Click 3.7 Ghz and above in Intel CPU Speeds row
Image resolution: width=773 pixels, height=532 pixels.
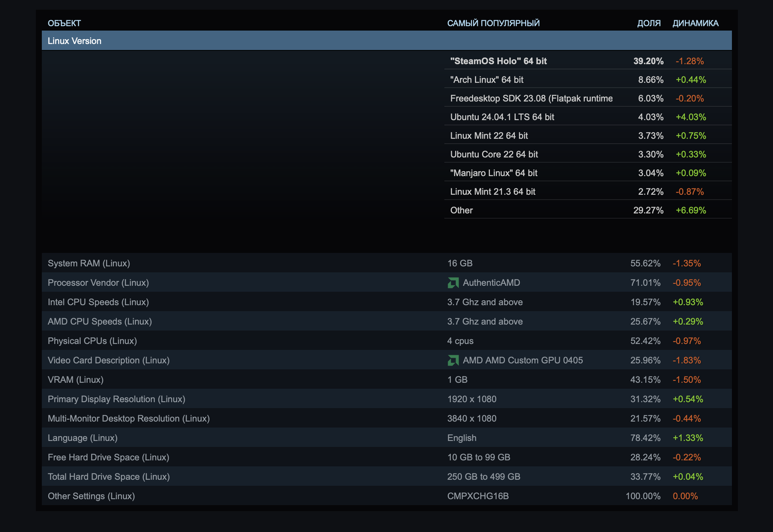point(485,302)
